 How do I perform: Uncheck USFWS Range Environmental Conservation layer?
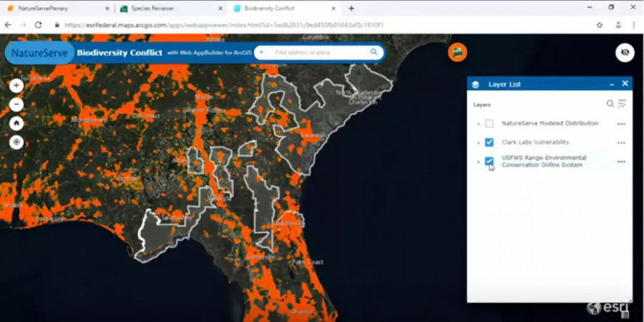coord(489,161)
